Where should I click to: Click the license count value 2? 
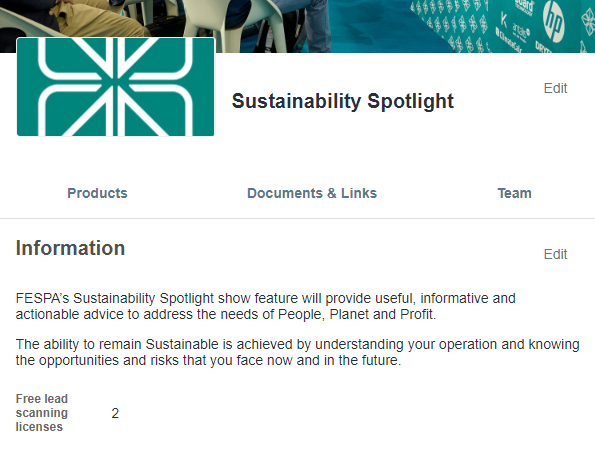[x=115, y=413]
